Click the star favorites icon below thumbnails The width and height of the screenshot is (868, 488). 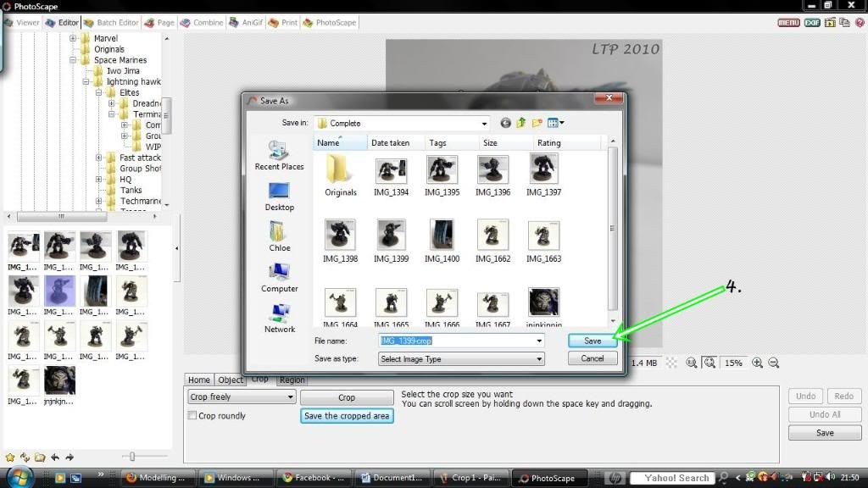10,457
